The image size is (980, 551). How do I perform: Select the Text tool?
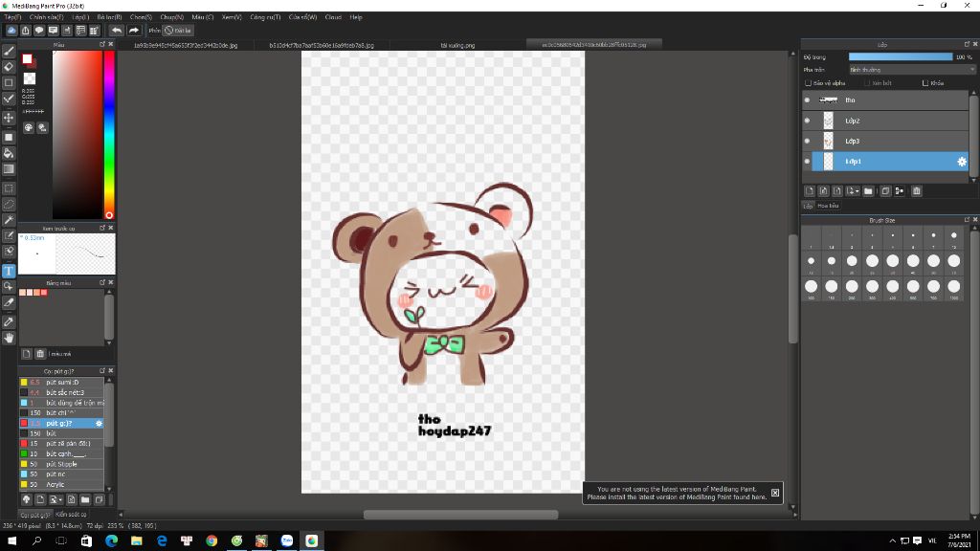[9, 271]
